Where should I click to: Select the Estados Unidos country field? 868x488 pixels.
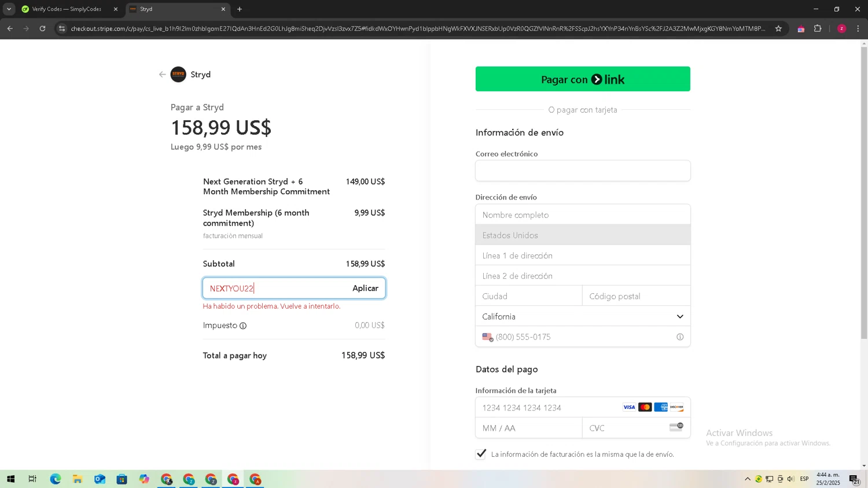click(x=583, y=235)
